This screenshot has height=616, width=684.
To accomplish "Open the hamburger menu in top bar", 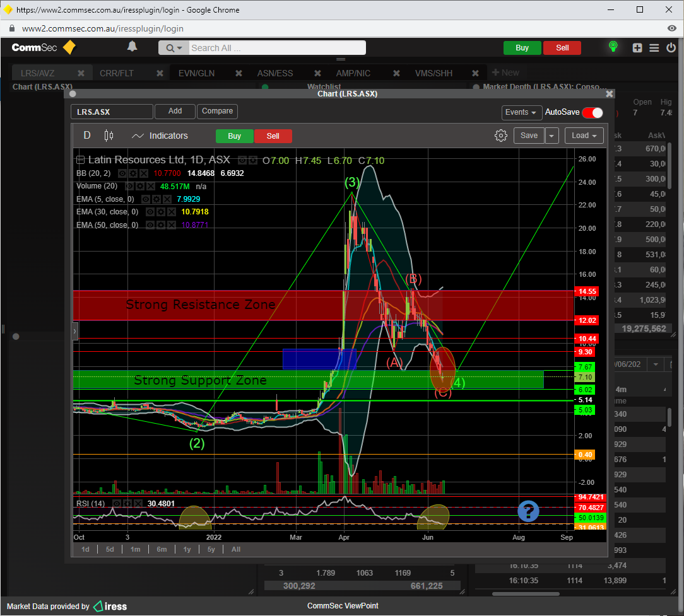I will 654,48.
